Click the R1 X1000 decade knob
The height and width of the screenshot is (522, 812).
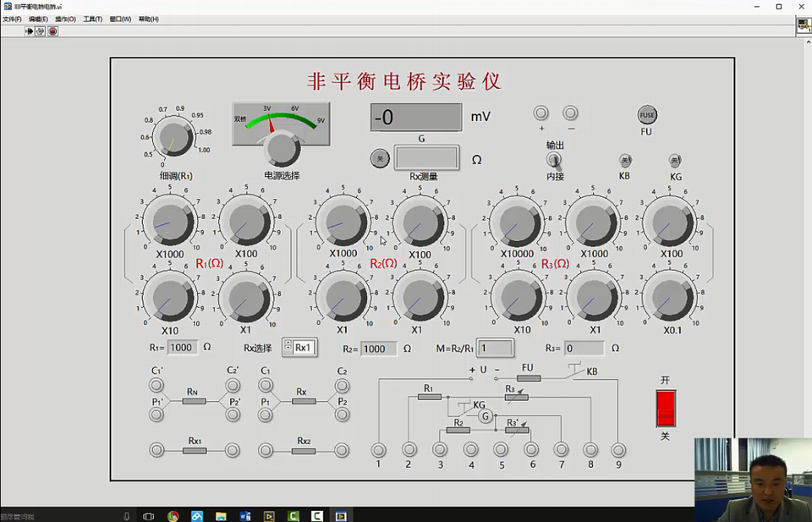click(169, 221)
